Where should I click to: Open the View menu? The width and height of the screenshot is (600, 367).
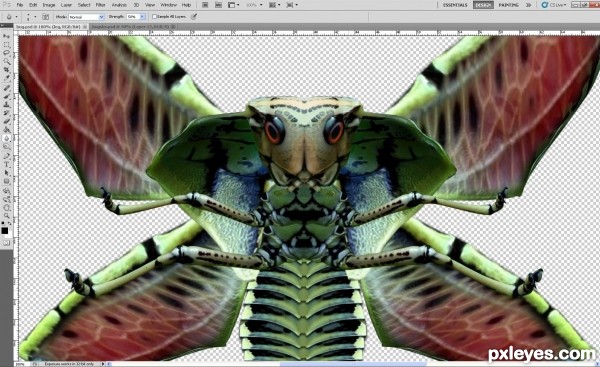point(150,5)
